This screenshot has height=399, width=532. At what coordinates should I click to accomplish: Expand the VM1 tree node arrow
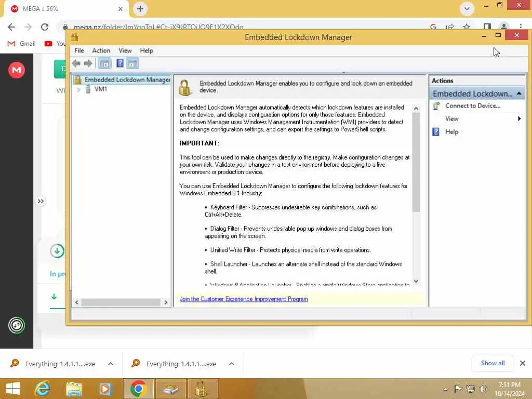tap(78, 89)
